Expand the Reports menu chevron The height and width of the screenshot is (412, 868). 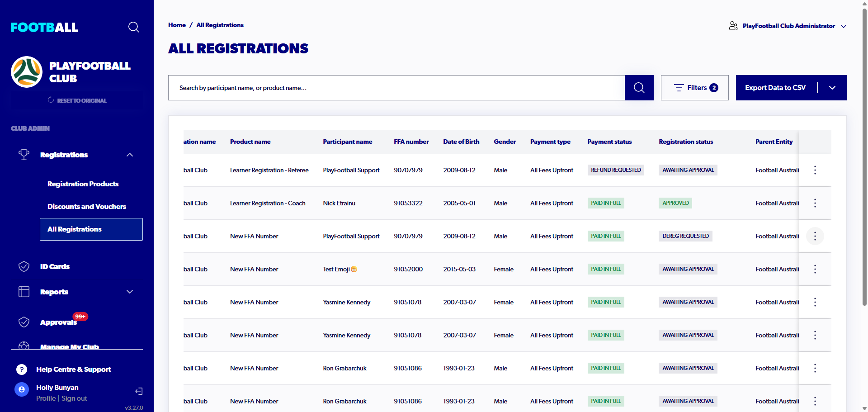point(130,292)
